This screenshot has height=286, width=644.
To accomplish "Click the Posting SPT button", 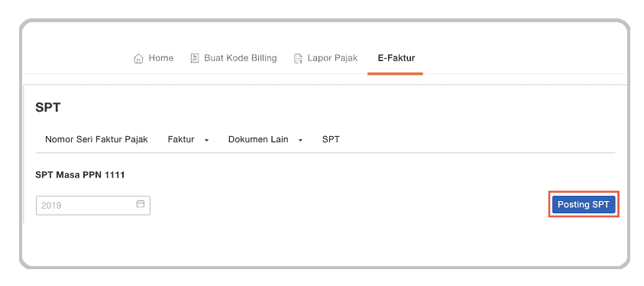I will [584, 204].
